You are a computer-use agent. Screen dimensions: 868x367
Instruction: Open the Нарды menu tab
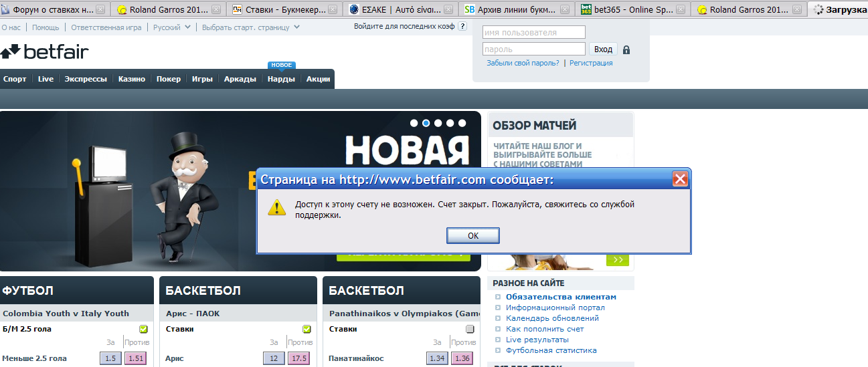[281, 79]
